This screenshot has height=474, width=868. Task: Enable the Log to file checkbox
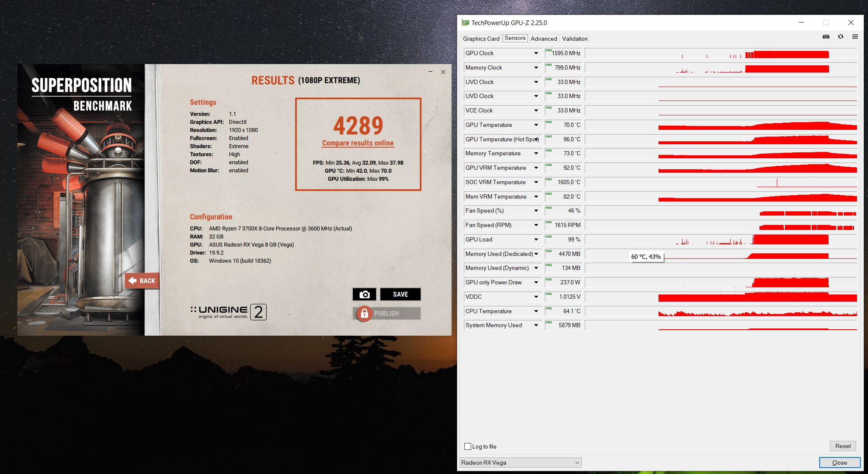click(468, 446)
